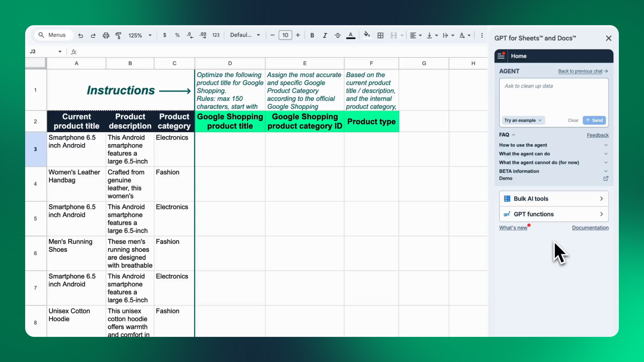Open the font family dropdown
The width and height of the screenshot is (644, 362).
pyautogui.click(x=245, y=35)
